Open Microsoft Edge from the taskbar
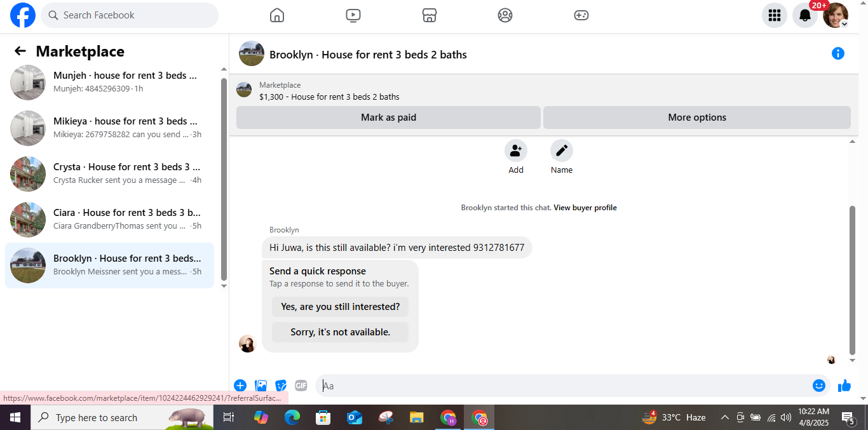868x430 pixels. 292,417
